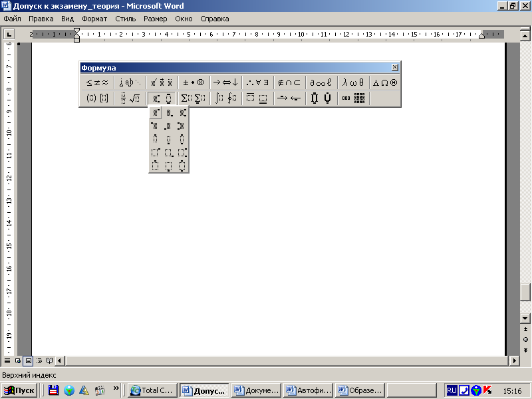Open the logical symbols palette (∴∀∃)

[257, 82]
